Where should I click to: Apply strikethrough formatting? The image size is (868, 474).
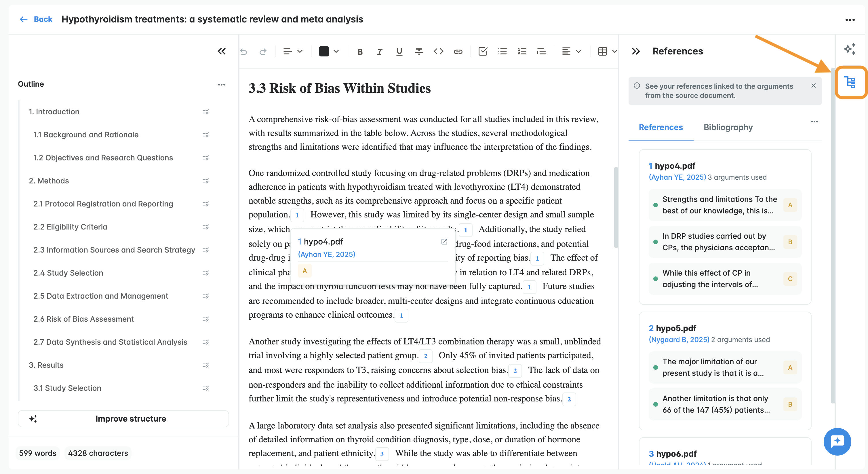click(x=418, y=52)
